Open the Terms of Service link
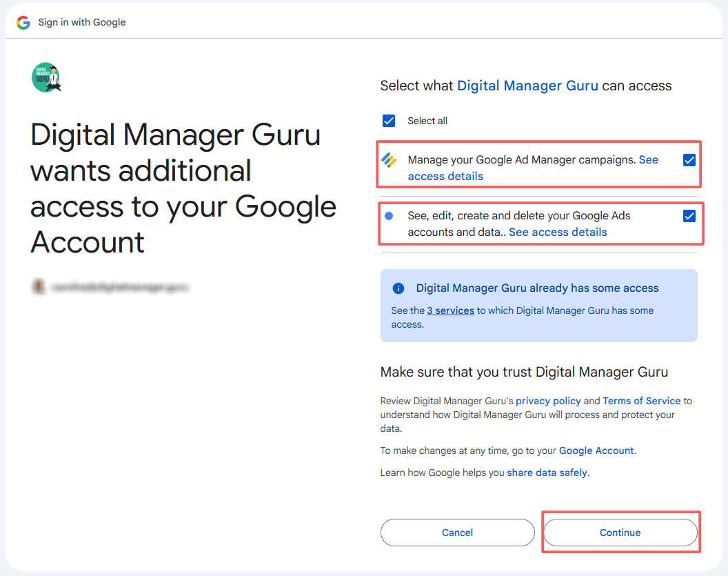The height and width of the screenshot is (576, 728). (x=641, y=401)
